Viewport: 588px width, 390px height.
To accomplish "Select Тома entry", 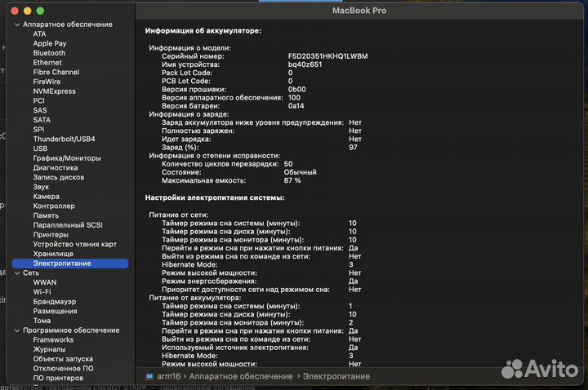I will tap(42, 321).
